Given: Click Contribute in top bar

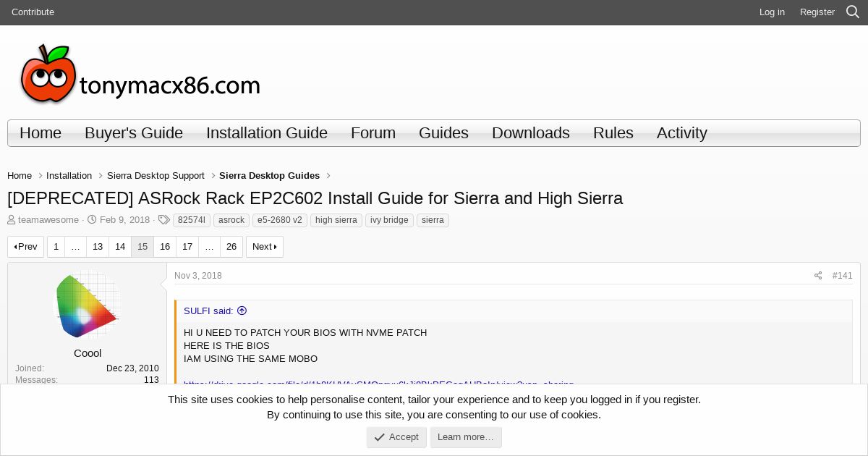Looking at the screenshot, I should coord(33,12).
